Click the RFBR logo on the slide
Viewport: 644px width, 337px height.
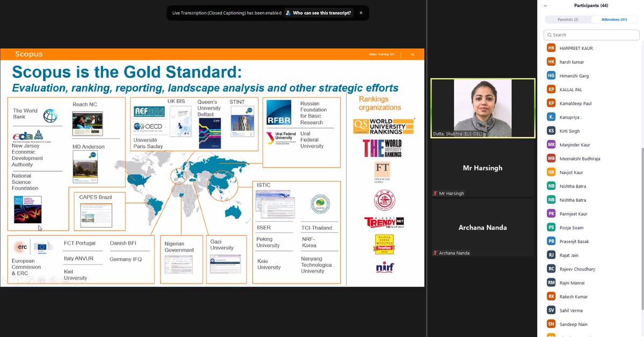pyautogui.click(x=279, y=113)
